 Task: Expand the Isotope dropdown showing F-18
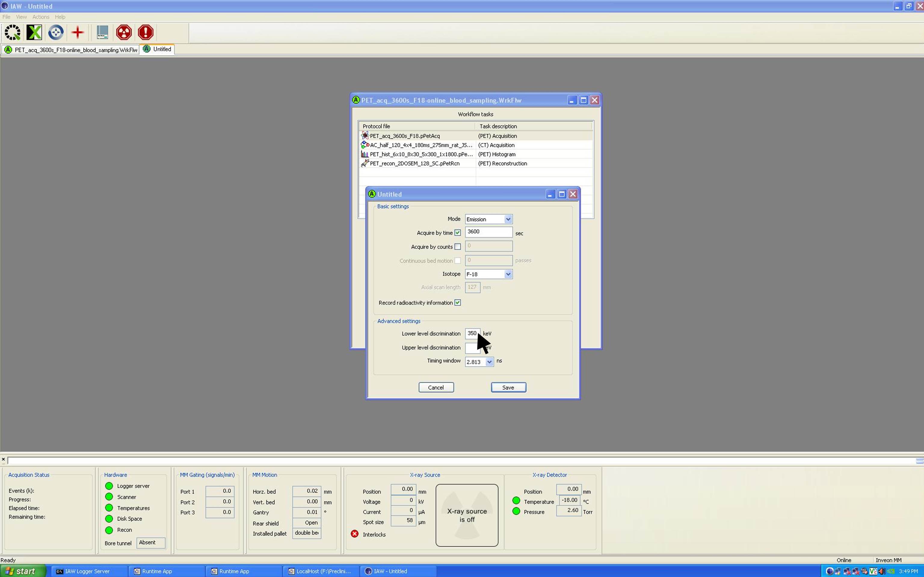pyautogui.click(x=508, y=274)
